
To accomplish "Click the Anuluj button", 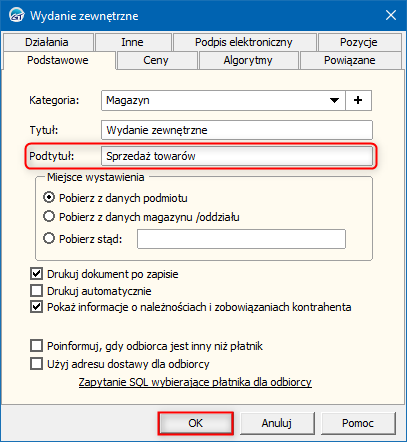I will click(x=277, y=423).
